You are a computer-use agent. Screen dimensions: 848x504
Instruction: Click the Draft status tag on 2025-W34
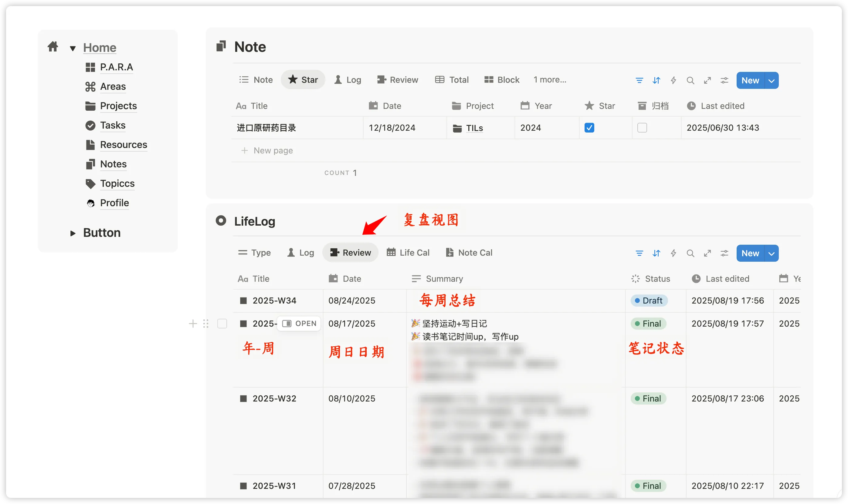point(649,301)
